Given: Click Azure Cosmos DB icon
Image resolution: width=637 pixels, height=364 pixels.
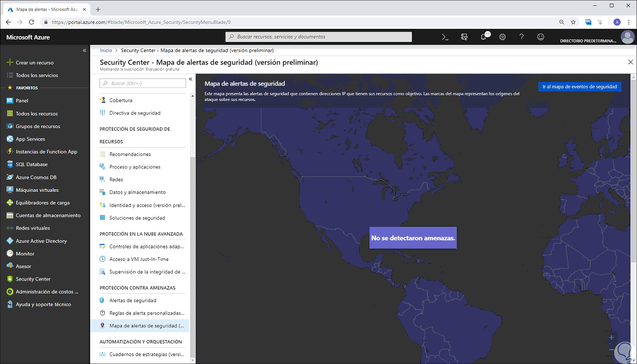Looking at the screenshot, I should click(x=10, y=177).
